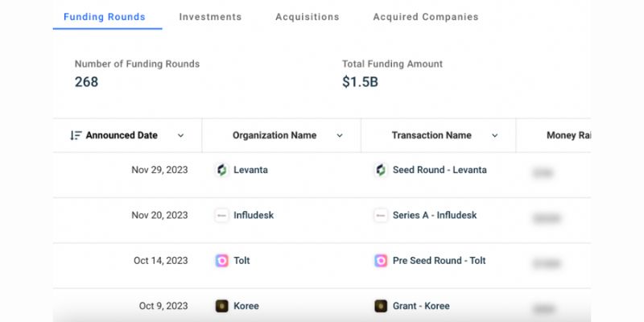This screenshot has height=322, width=644.
Task: Click the Tolt logo beside Pre Seed Round
Action: tap(381, 260)
